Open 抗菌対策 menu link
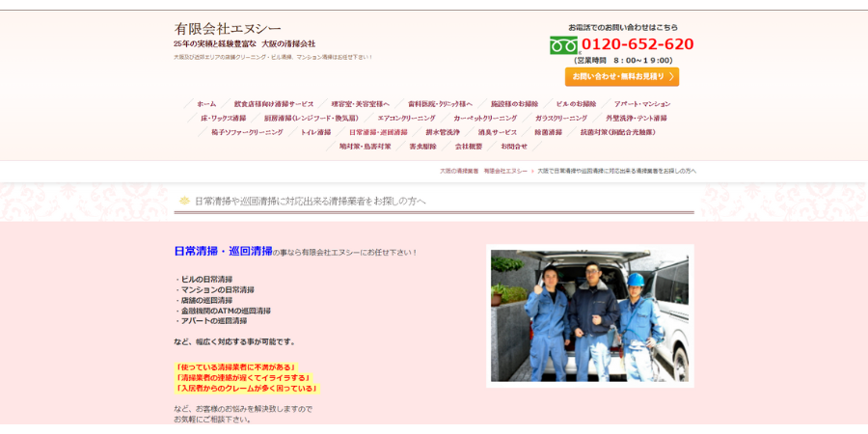Viewport: 868px width, 434px height. coord(618,133)
